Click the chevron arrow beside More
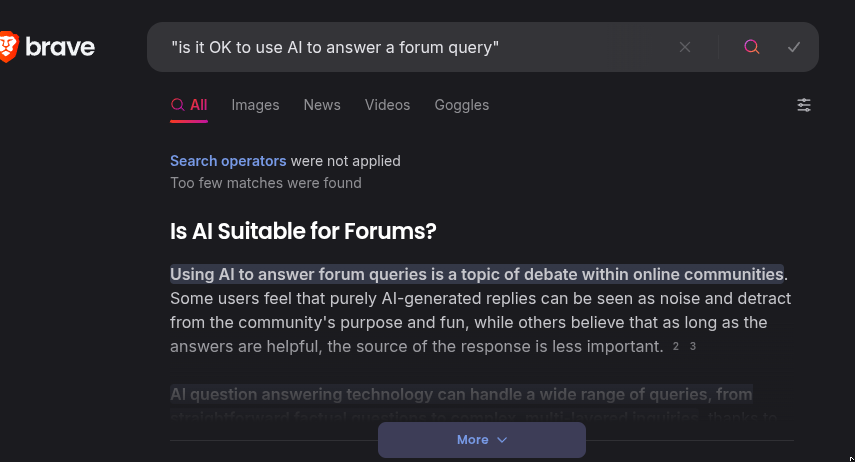Viewport: 855px width, 462px height. click(x=502, y=440)
